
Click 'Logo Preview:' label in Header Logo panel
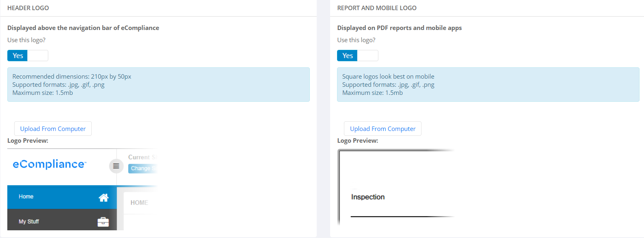coord(28,141)
